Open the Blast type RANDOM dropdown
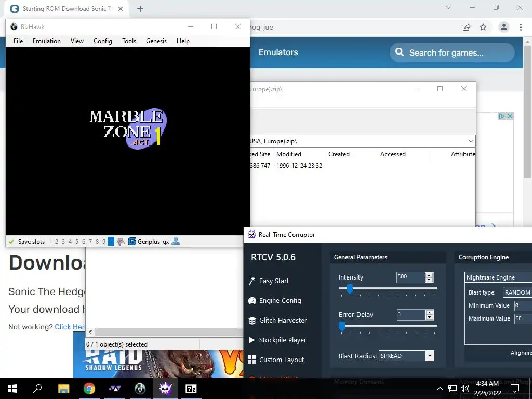The width and height of the screenshot is (532, 399). point(517,292)
